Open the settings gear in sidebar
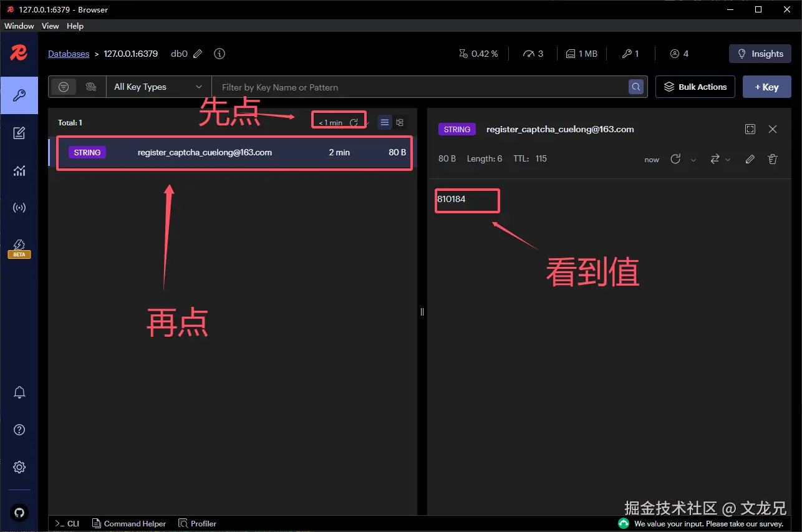 pos(19,467)
